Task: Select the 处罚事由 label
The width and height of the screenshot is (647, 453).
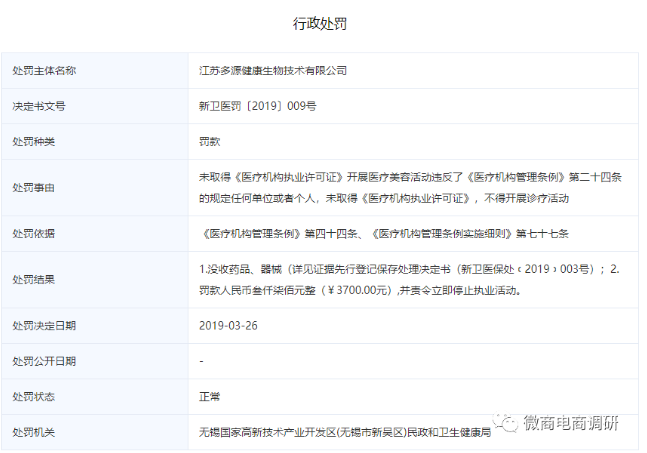Action: [33, 188]
